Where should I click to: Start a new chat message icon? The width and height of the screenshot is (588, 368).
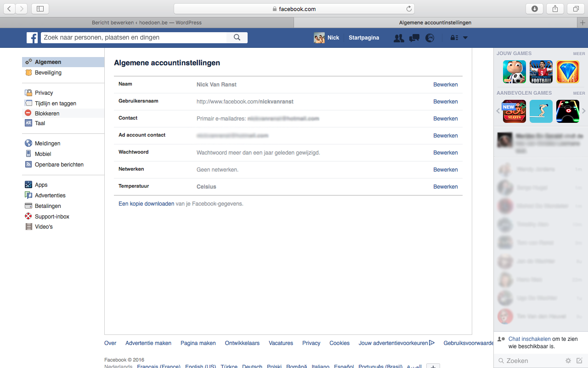pos(579,361)
